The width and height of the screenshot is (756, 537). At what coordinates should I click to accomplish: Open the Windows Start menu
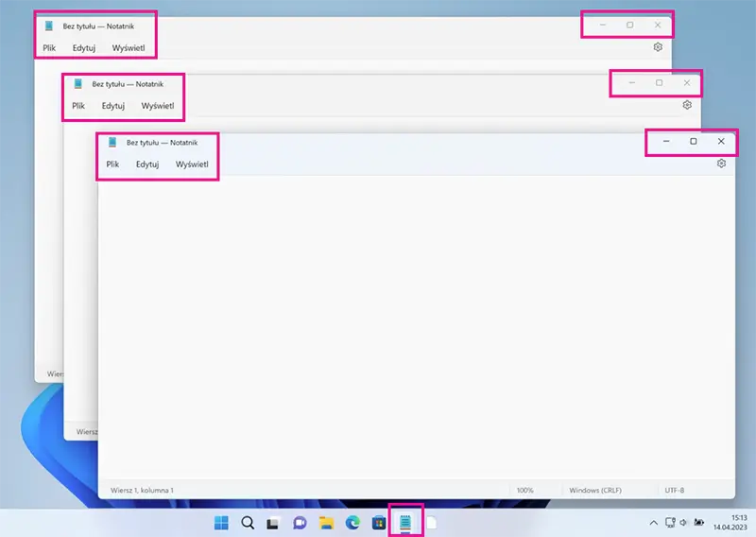[221, 522]
